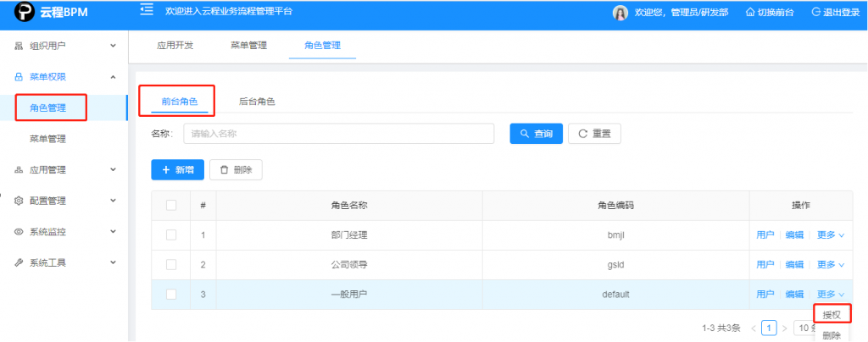
Task: Click the 编辑 link for 公司领导
Action: [794, 265]
